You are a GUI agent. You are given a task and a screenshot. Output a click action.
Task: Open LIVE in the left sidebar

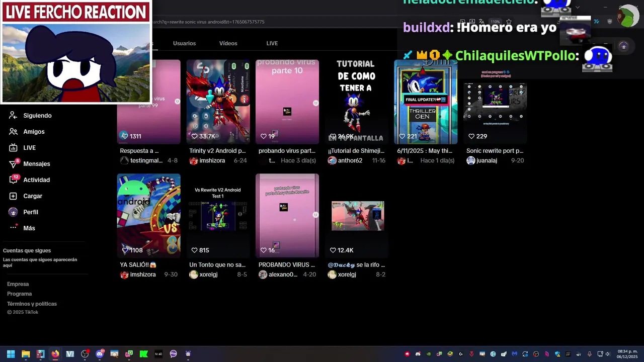(x=22, y=148)
